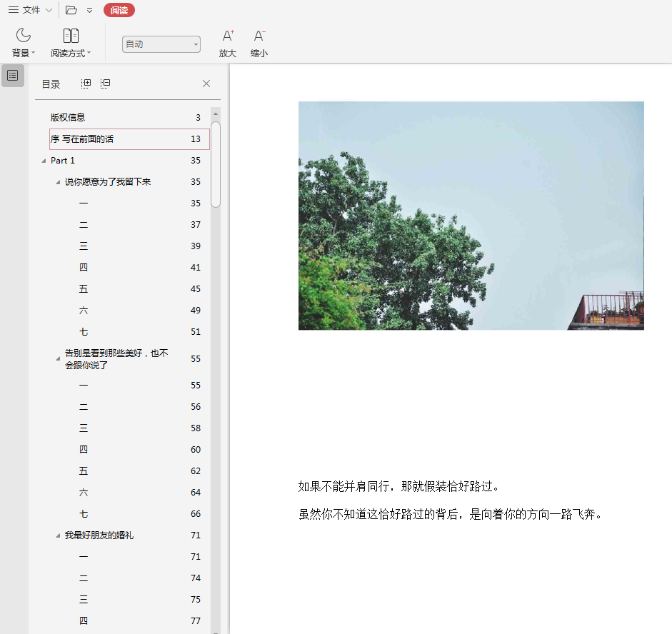Viewport: 672px width, 634px height.
Task: Jump to 告别是看到那些美好 heading
Action: (x=116, y=359)
